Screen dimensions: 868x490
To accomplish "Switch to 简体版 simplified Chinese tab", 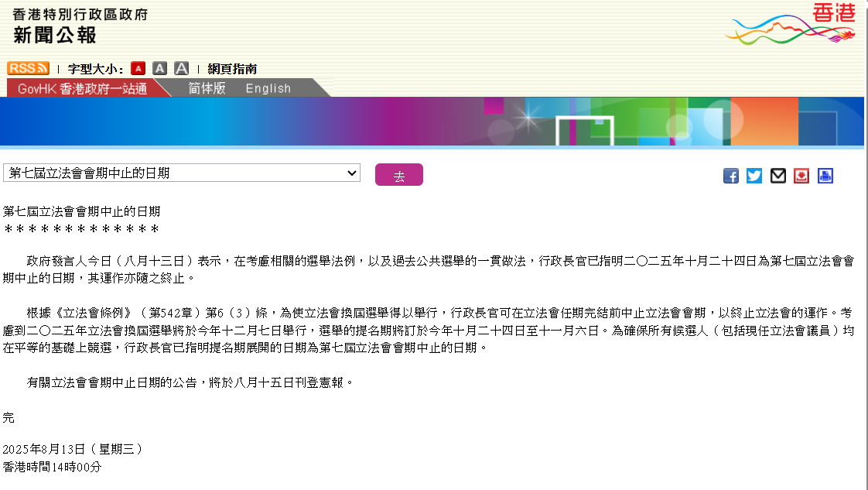I will coord(207,88).
